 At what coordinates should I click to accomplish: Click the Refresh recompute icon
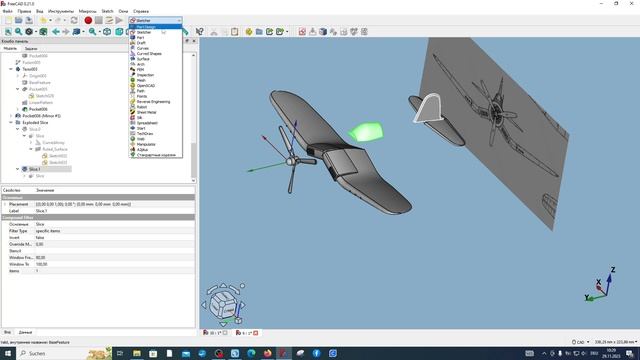point(74,20)
